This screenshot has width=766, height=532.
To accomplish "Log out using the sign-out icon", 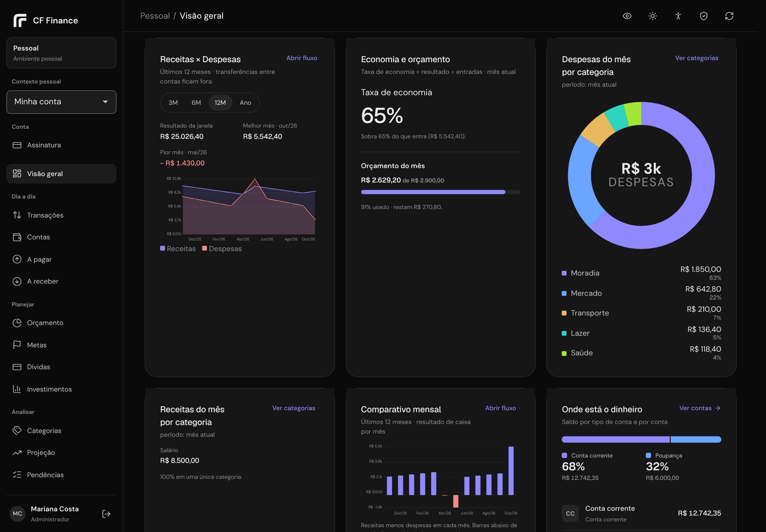I will coord(106,514).
